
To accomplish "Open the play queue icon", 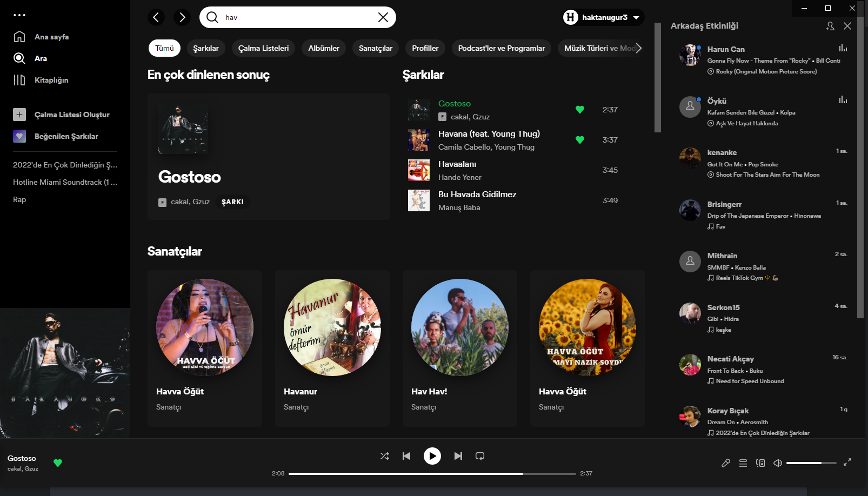I will pos(743,463).
